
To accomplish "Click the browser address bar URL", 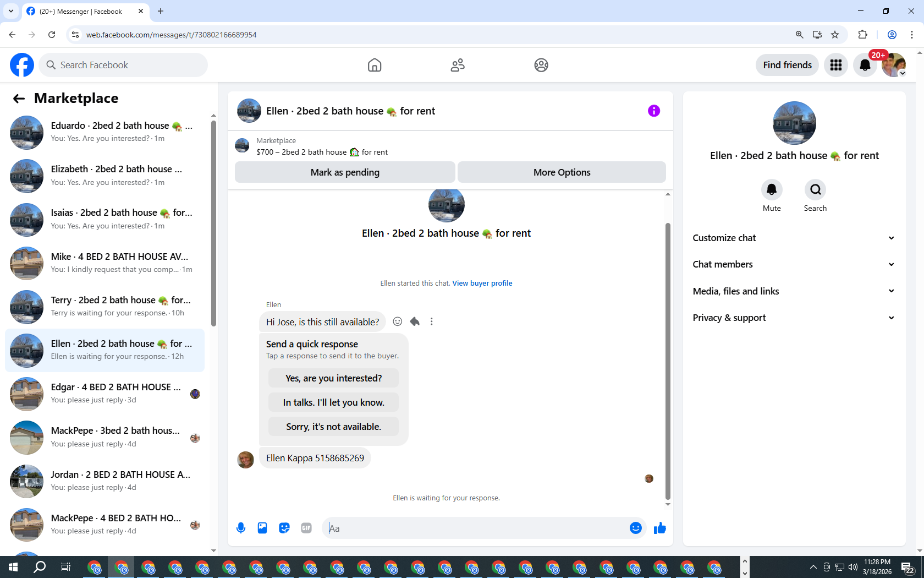I will tap(171, 35).
